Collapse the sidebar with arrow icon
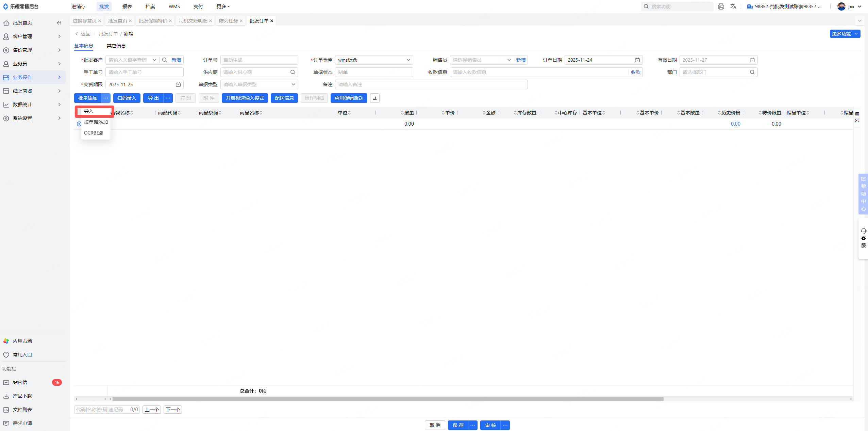Image resolution: width=868 pixels, height=431 pixels. pos(59,23)
